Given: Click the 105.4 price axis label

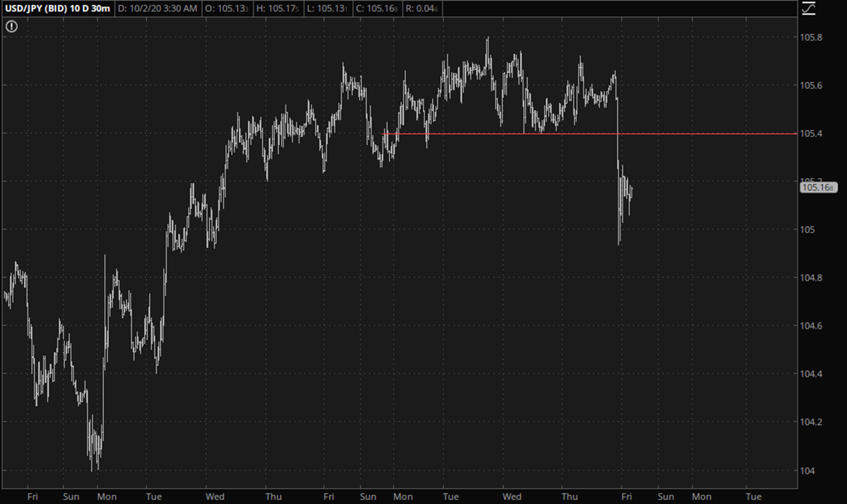Looking at the screenshot, I should [x=811, y=134].
